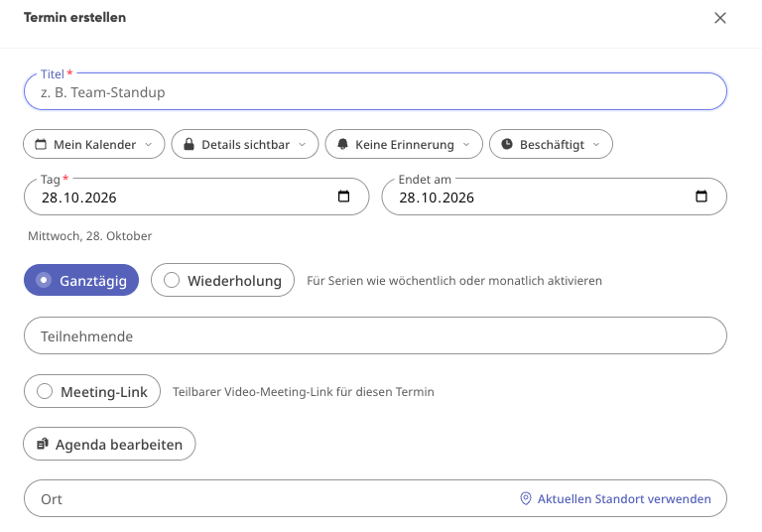Image resolution: width=762 pixels, height=532 pixels.
Task: Open the date picker for Tag
Action: click(x=343, y=197)
